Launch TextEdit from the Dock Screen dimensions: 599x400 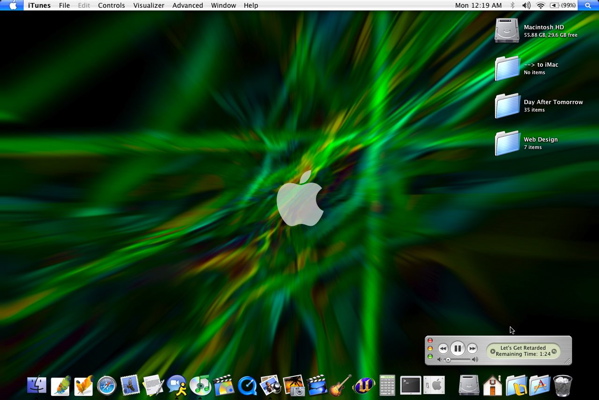[153, 385]
